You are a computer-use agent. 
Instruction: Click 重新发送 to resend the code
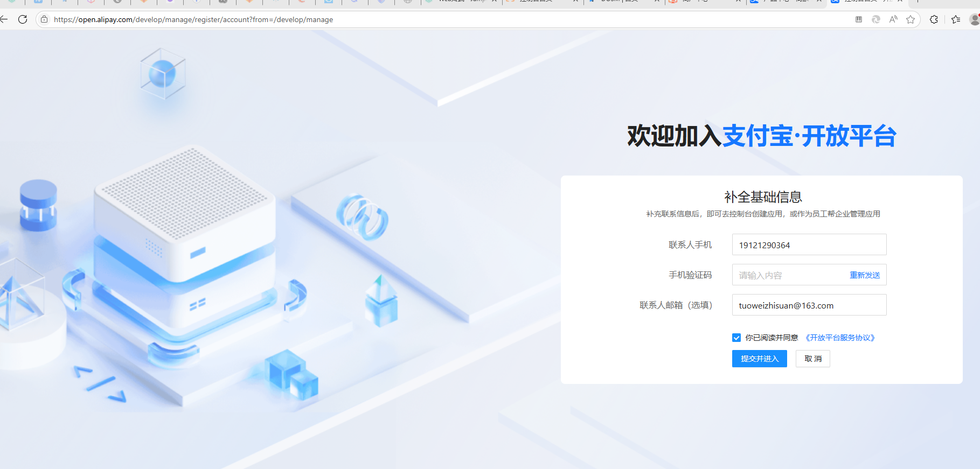click(x=865, y=275)
